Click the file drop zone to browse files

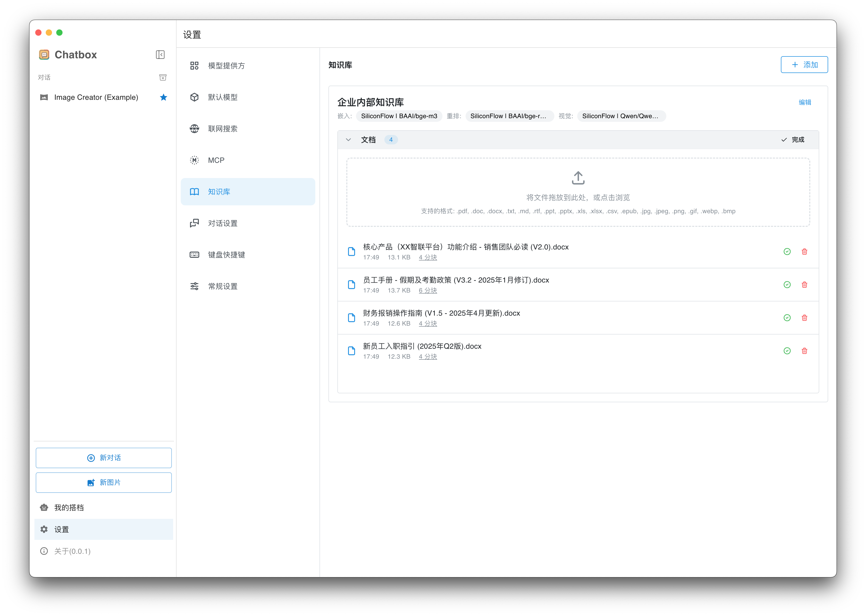click(578, 197)
